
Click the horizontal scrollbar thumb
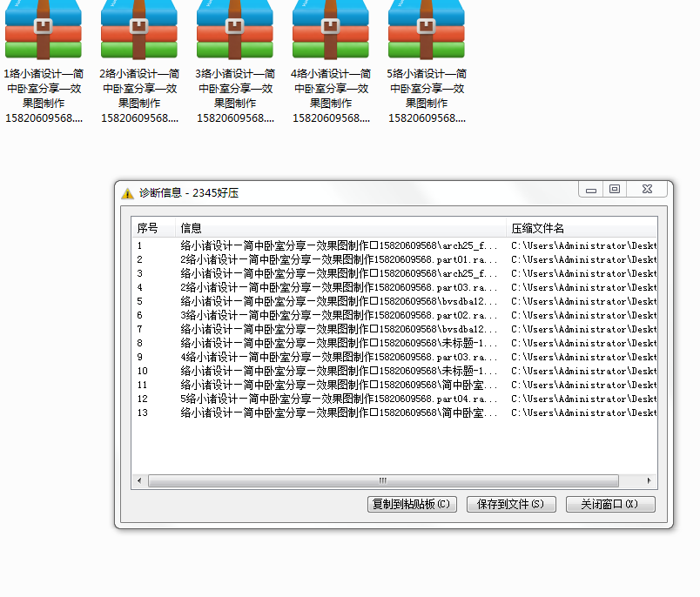pos(383,480)
